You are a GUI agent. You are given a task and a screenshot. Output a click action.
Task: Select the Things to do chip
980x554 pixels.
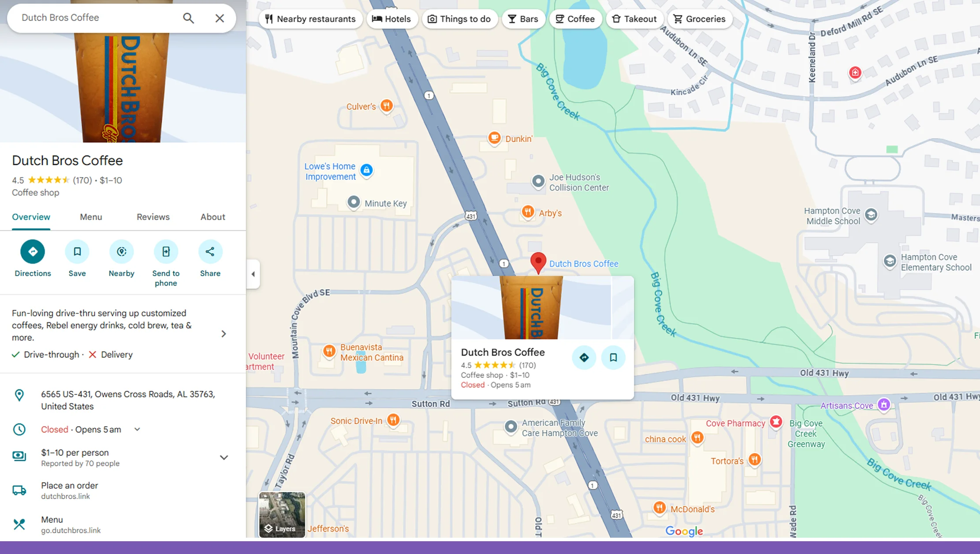click(459, 19)
